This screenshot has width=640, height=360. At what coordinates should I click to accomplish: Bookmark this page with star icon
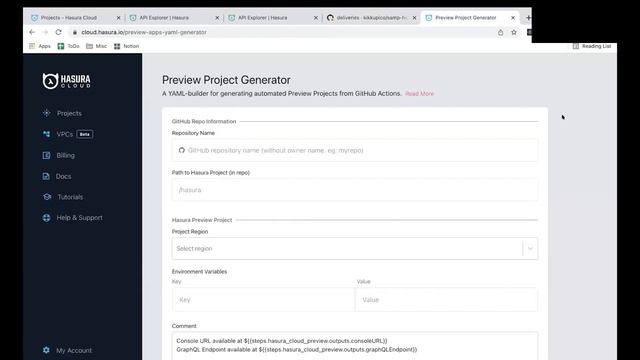click(514, 32)
